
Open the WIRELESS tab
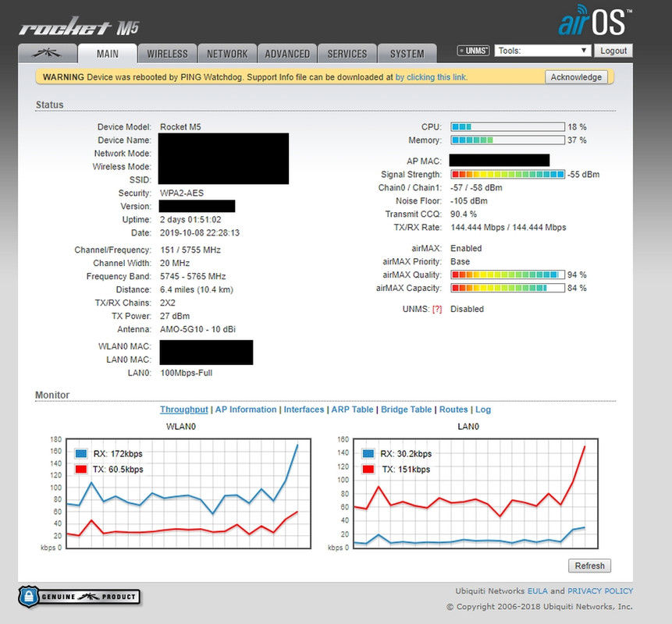pyautogui.click(x=167, y=54)
